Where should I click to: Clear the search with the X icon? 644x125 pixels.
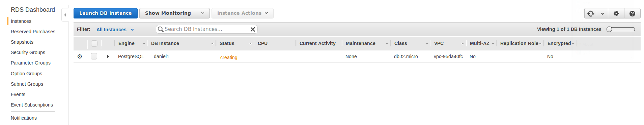[x=253, y=30]
